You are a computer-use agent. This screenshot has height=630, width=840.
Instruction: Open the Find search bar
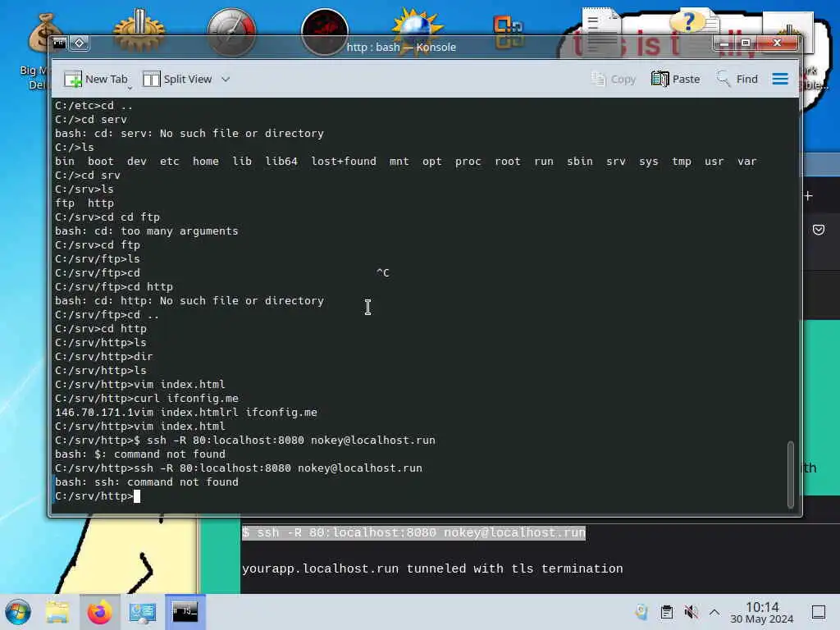tap(737, 80)
